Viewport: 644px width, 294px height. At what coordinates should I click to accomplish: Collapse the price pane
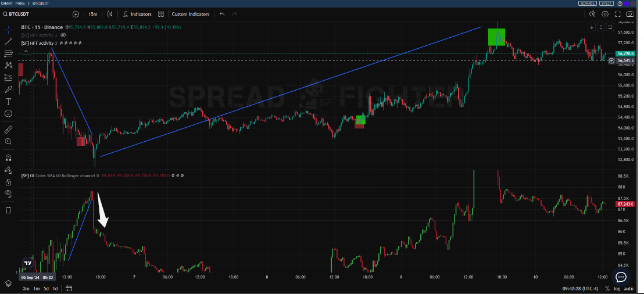point(601,27)
